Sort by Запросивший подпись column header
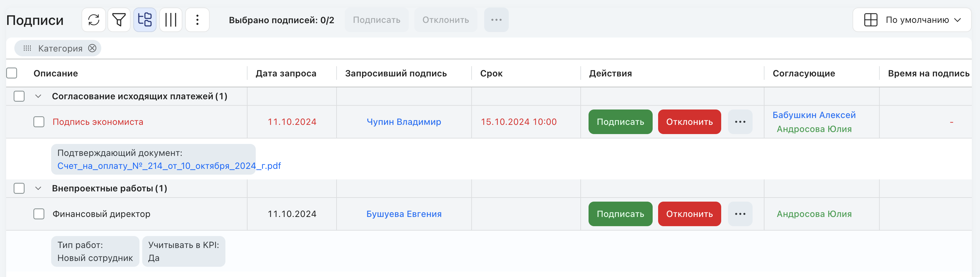 pos(396,73)
